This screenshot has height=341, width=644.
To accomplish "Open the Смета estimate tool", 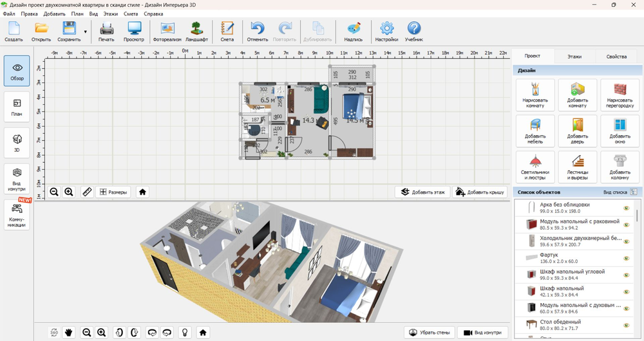I will coord(227,31).
